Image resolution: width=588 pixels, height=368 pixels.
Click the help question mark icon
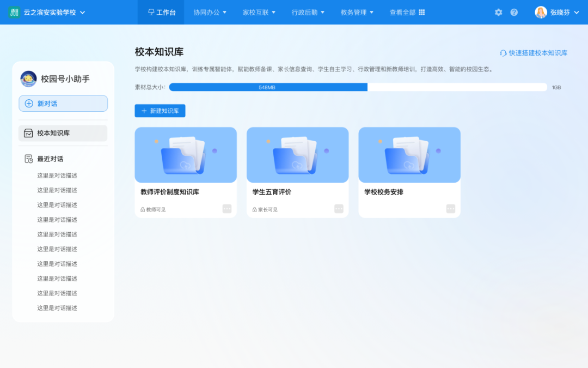[x=513, y=12]
